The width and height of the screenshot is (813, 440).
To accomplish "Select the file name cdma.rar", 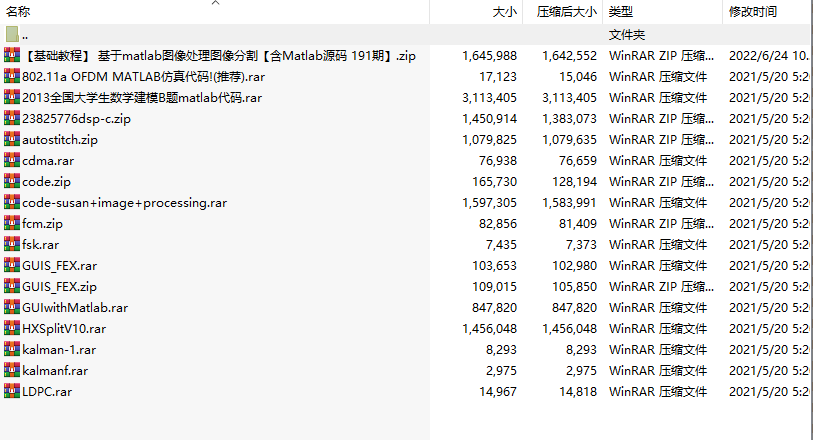I will (48, 161).
